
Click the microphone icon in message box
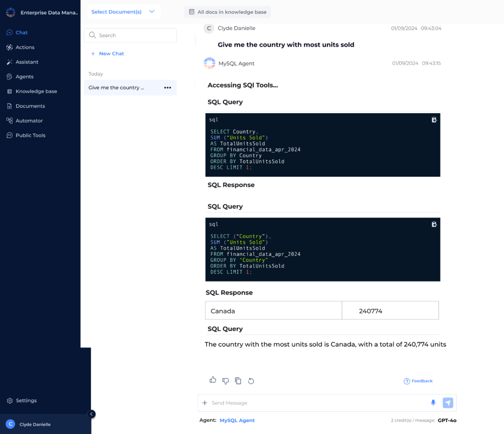click(433, 403)
